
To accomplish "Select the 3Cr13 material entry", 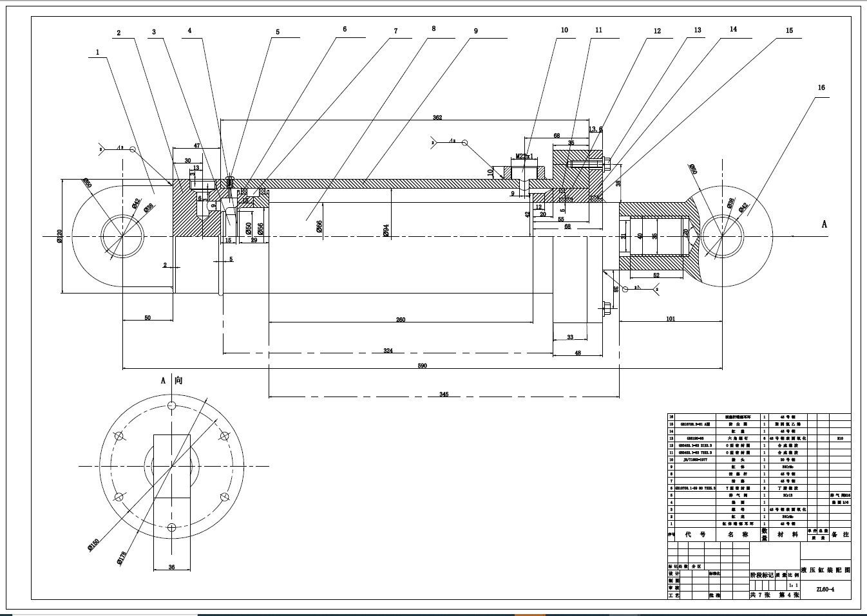I will pos(788,495).
